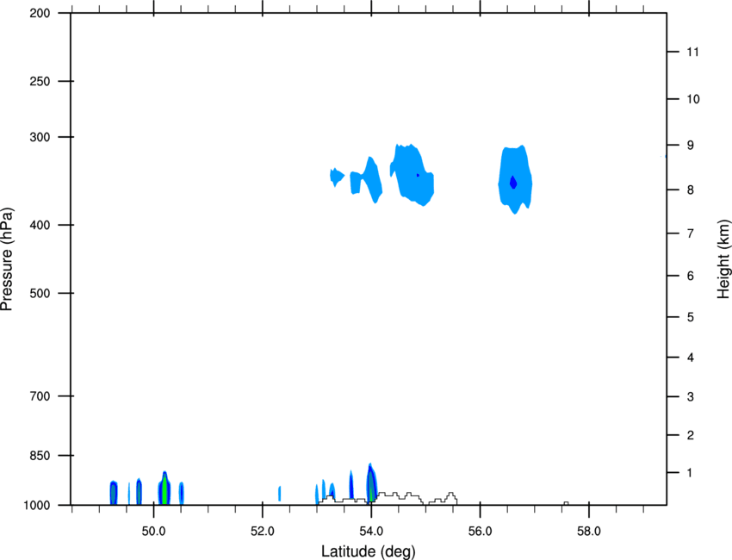Pick the 3 km height label
Screen dimensions: 732x560
[690, 397]
